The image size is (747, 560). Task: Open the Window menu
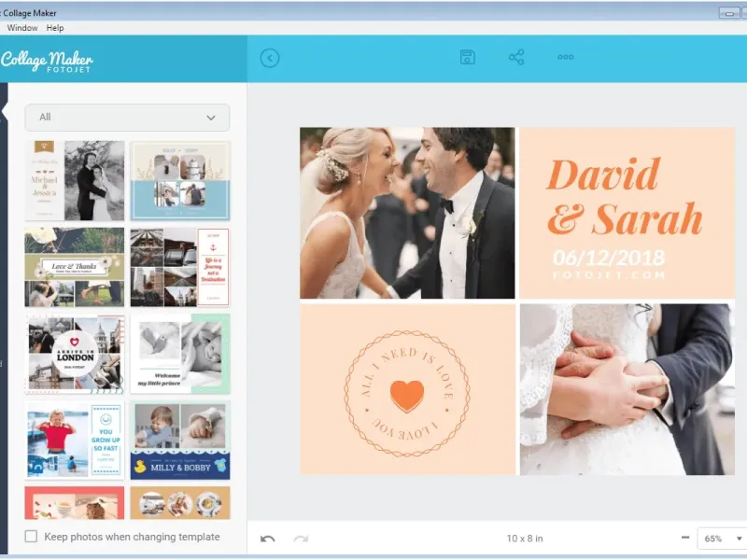tap(22, 28)
